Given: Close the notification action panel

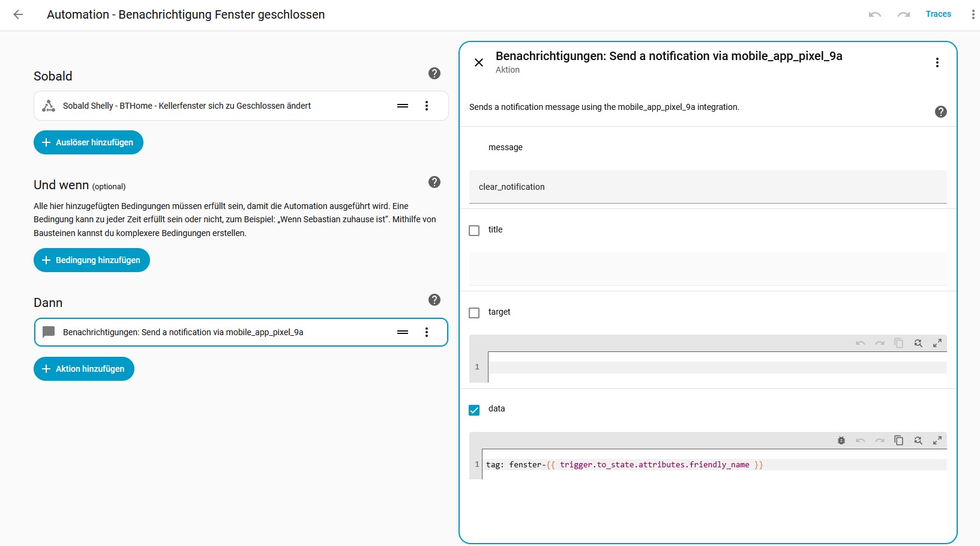Looking at the screenshot, I should (x=479, y=62).
